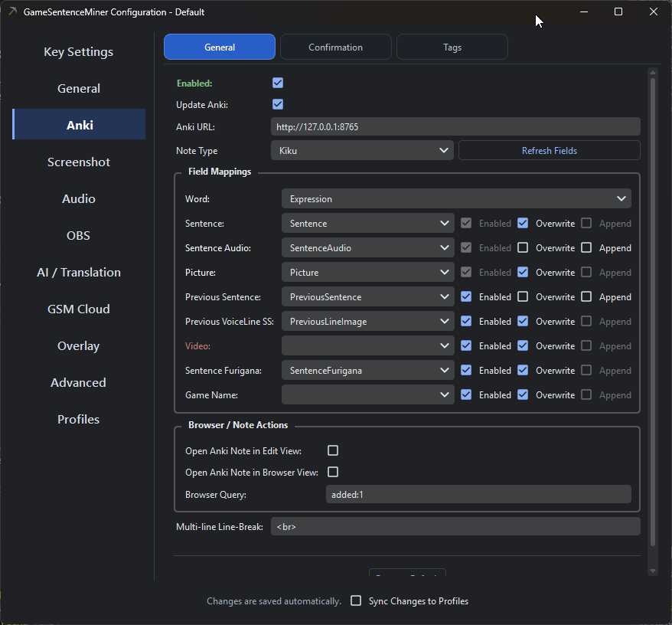Screen dimensions: 672x625
Task: Open the empty Game Name dropdown
Action: click(x=367, y=394)
